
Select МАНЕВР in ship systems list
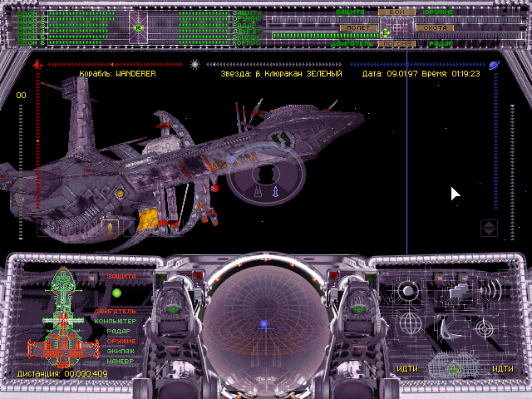click(x=121, y=362)
